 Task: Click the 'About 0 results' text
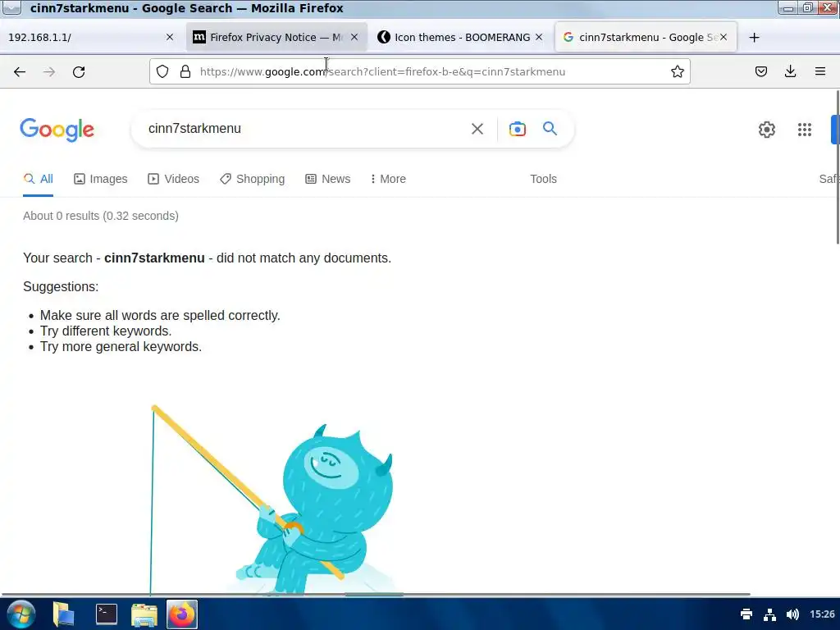pos(101,216)
